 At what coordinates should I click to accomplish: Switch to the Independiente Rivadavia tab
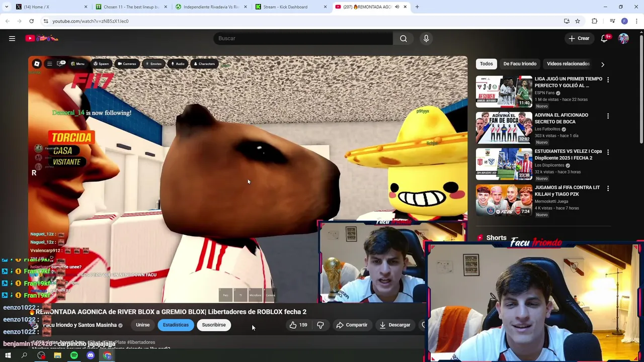211,7
